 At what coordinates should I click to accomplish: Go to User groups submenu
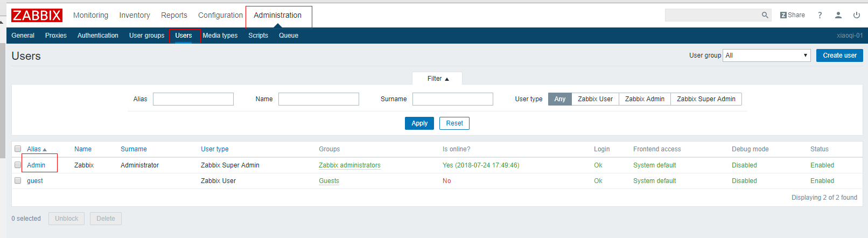tap(146, 36)
